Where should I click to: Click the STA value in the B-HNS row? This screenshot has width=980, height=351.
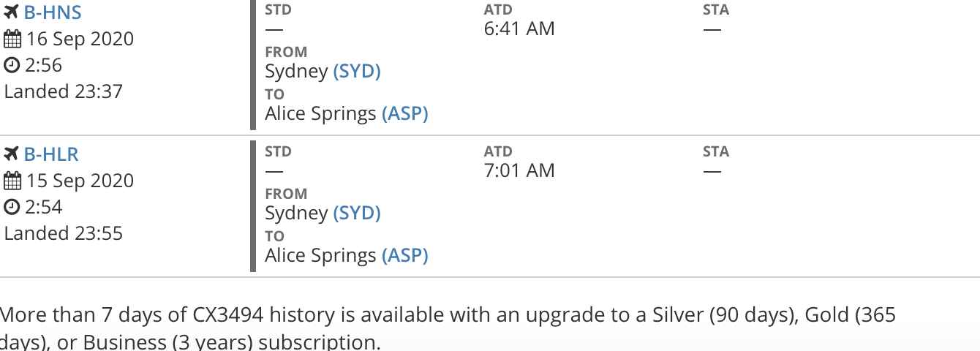point(712,29)
